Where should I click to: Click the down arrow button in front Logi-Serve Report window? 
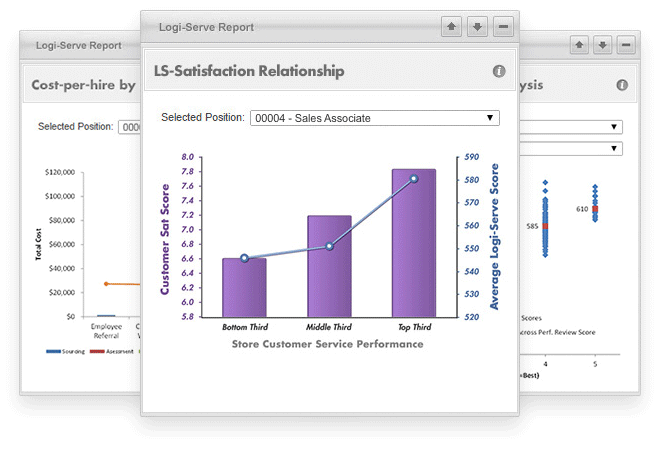[477, 27]
